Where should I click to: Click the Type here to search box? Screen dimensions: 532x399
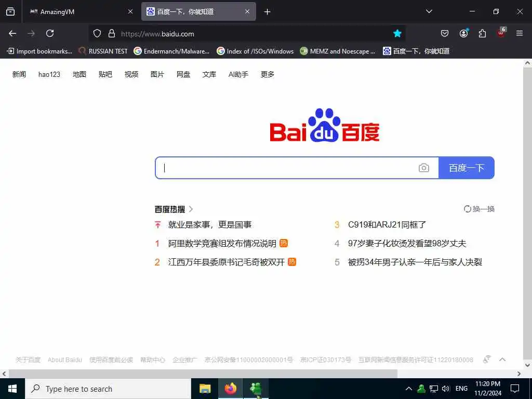[108, 389]
